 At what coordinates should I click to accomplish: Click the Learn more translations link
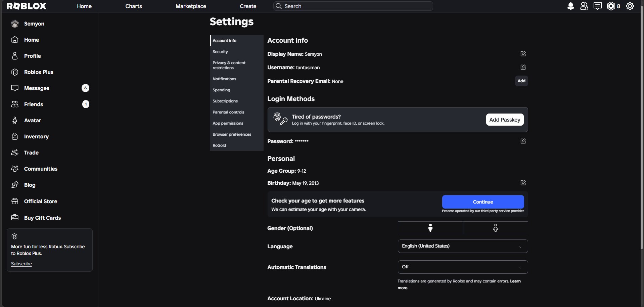click(515, 281)
